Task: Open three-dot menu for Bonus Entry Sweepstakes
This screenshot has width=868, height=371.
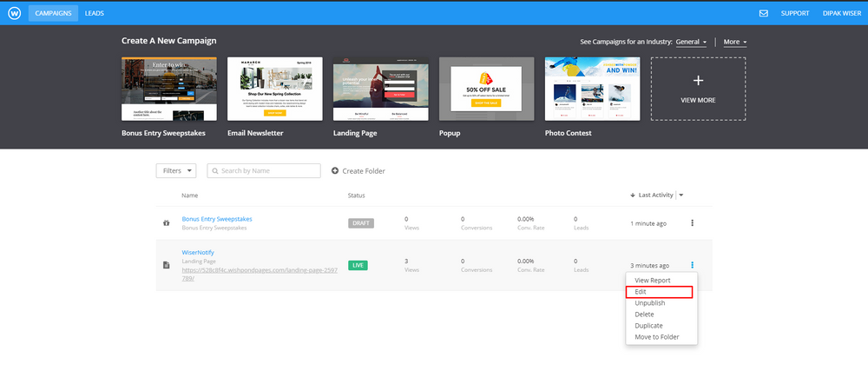Action: click(x=692, y=223)
